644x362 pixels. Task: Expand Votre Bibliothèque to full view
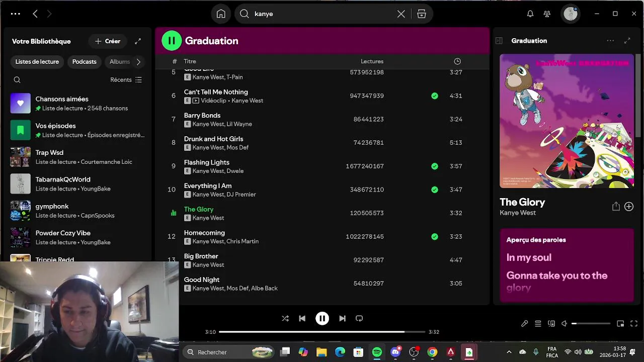click(138, 41)
